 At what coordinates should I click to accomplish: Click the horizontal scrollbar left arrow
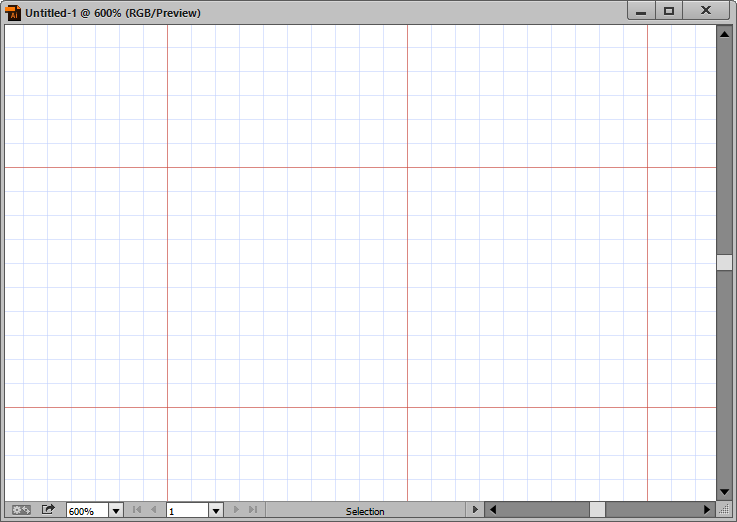[x=493, y=510]
